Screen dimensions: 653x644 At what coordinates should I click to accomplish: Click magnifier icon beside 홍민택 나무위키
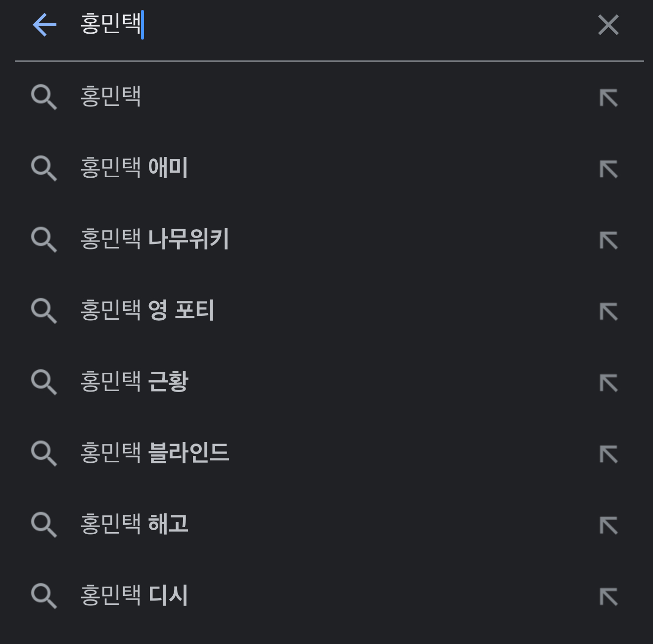click(x=44, y=240)
